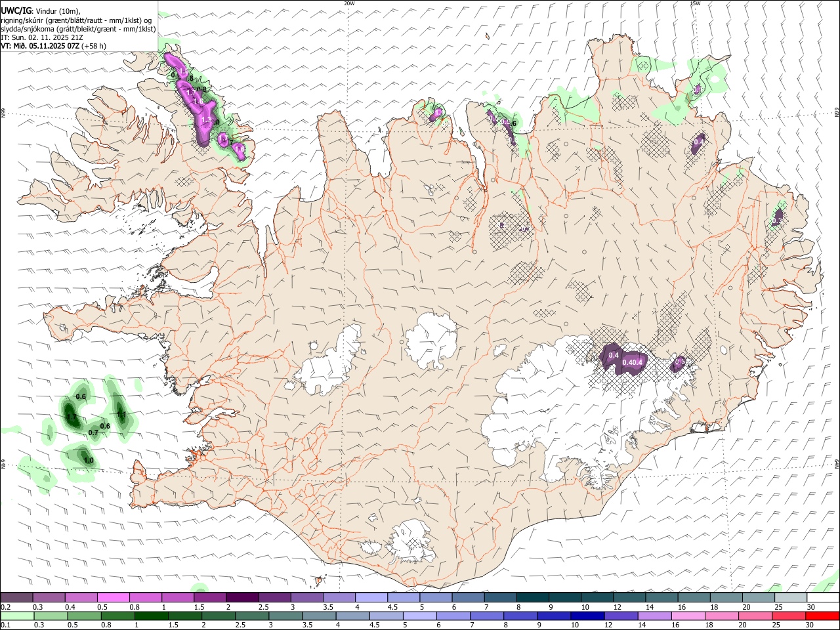Screen dimensions: 840x630
Task: Click the '0.7' rain value off the southwest coast
Action: [x=93, y=432]
